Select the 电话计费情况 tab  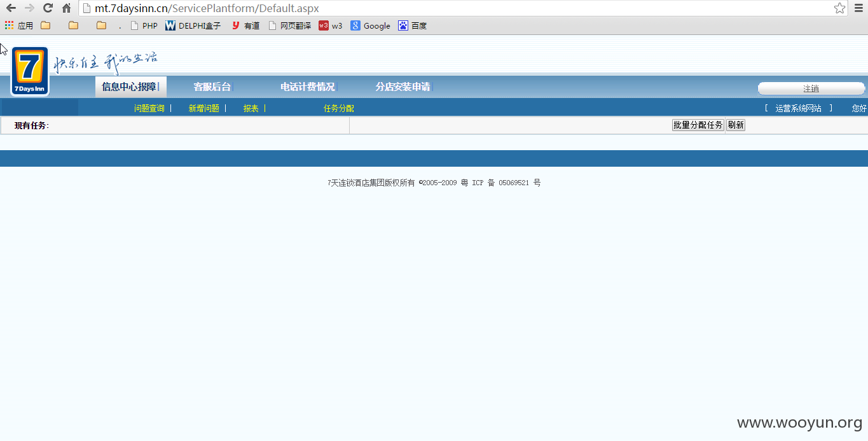click(308, 87)
